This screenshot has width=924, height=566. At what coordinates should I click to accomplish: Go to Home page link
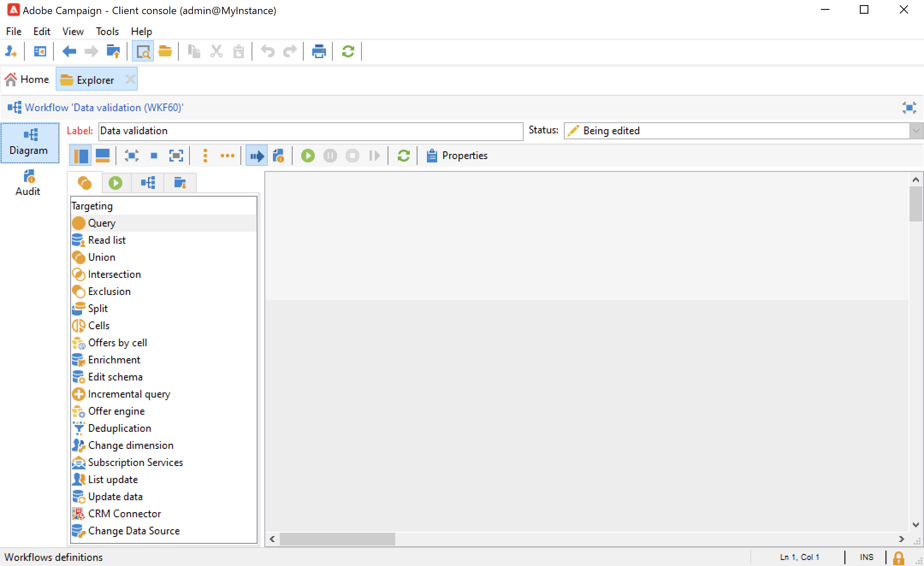[27, 80]
